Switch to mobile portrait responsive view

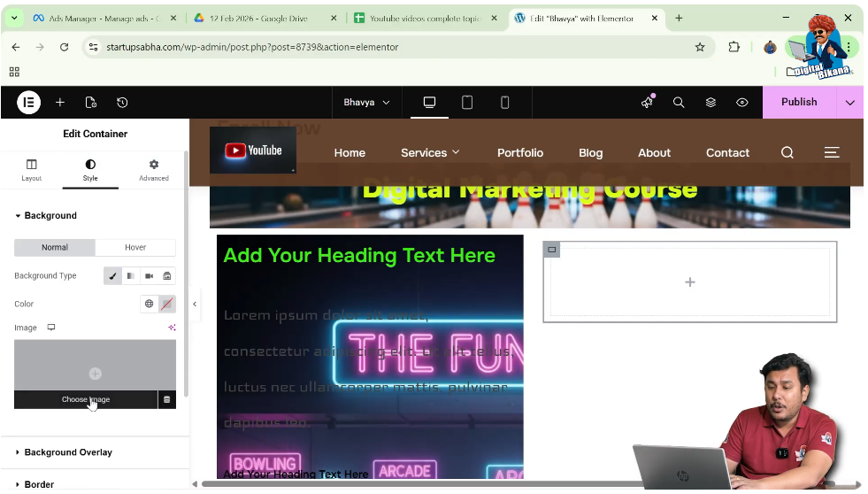pyautogui.click(x=505, y=103)
